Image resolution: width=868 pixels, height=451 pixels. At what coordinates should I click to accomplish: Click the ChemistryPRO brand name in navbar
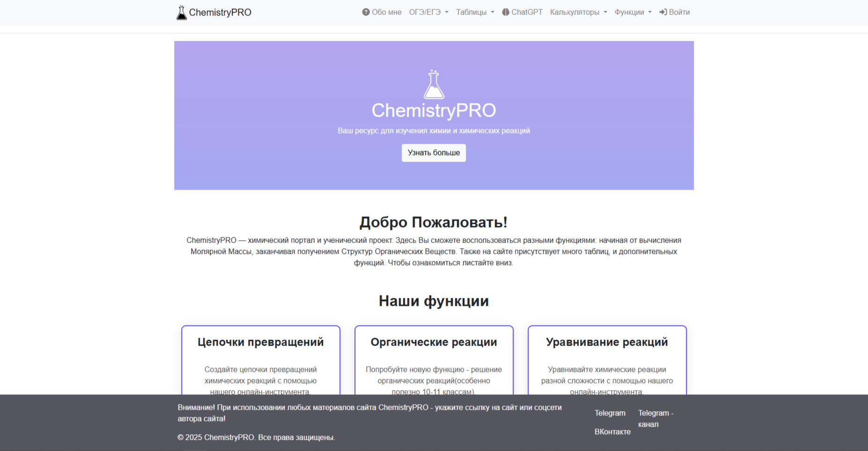pos(220,13)
